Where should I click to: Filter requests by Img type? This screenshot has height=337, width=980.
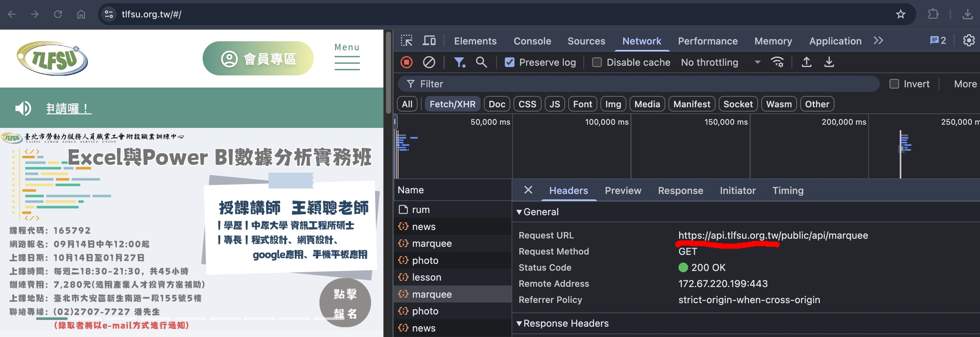[x=613, y=104]
